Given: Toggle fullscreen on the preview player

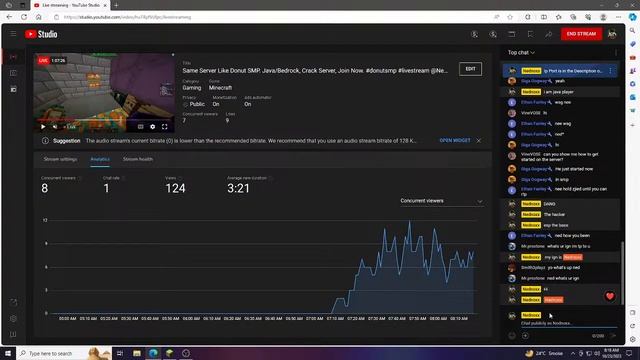Looking at the screenshot, I should tap(164, 127).
